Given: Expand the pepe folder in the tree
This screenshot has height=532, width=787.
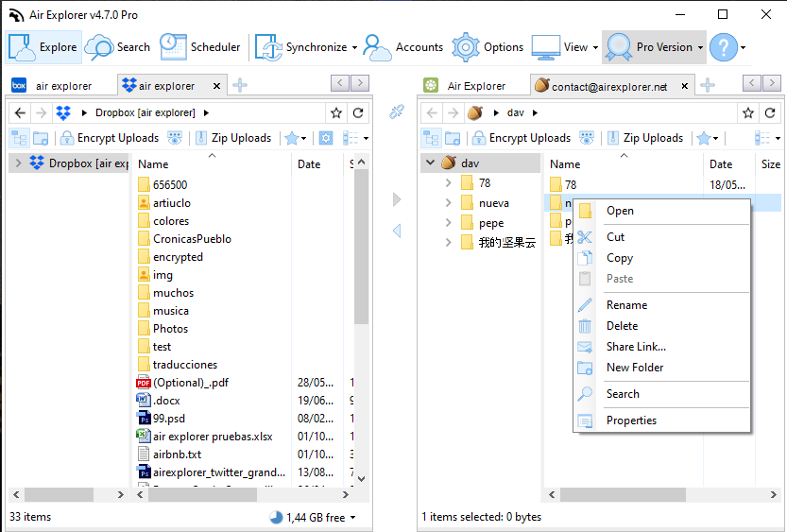Looking at the screenshot, I should pos(448,222).
